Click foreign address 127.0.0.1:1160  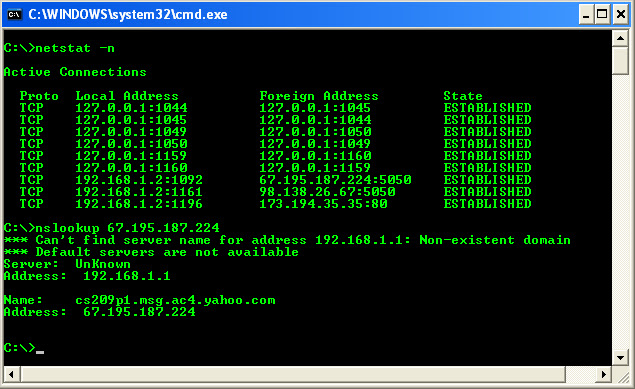pyautogui.click(x=315, y=156)
